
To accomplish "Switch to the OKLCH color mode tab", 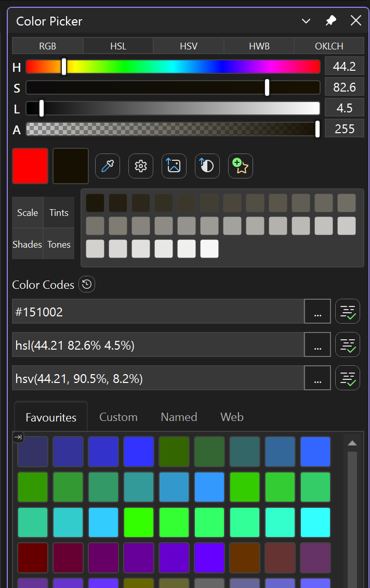I will click(329, 46).
